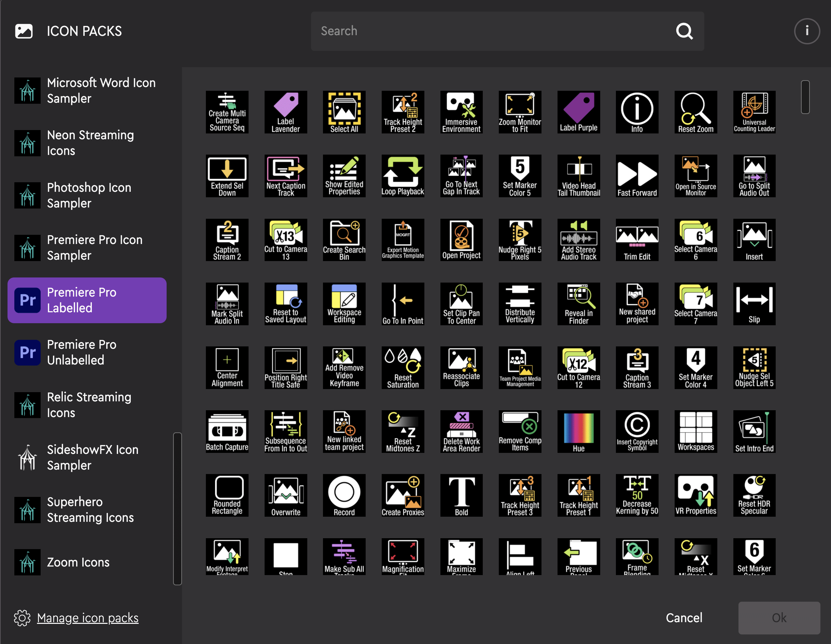
Task: Click the Reset Zoom icon
Action: point(695,112)
